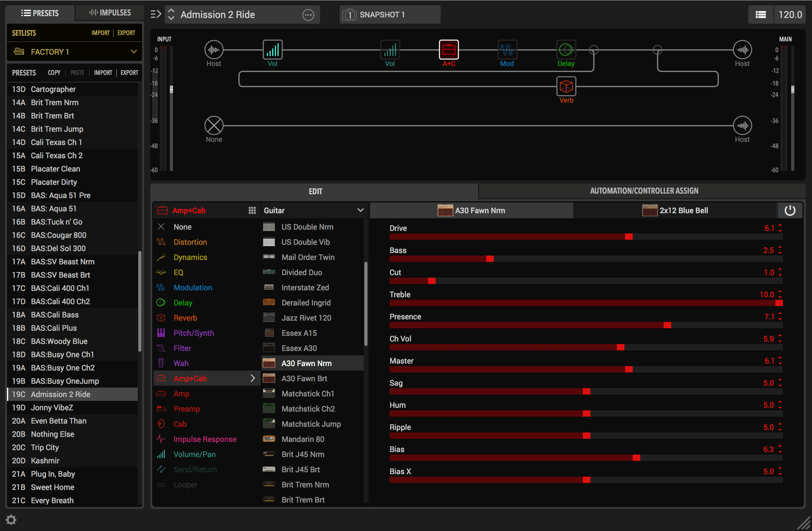The image size is (812, 531).
Task: Open the settings gear icon
Action: tap(11, 519)
